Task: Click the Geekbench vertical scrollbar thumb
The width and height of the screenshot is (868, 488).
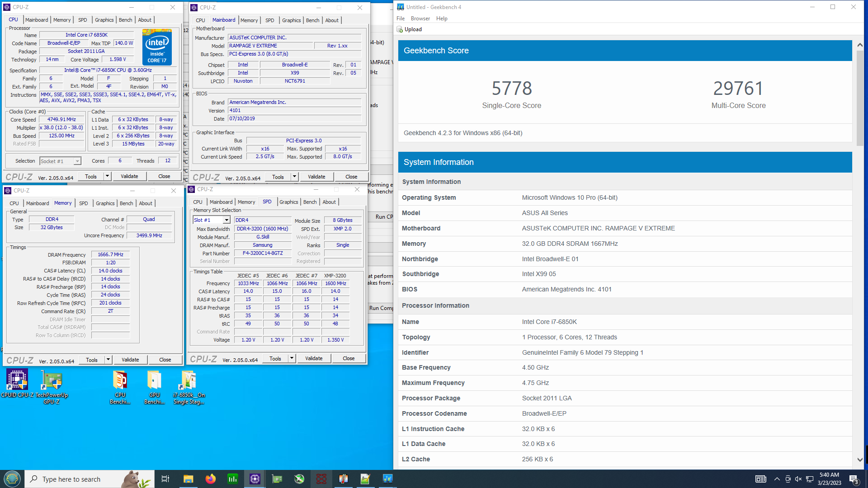Action: (x=860, y=97)
